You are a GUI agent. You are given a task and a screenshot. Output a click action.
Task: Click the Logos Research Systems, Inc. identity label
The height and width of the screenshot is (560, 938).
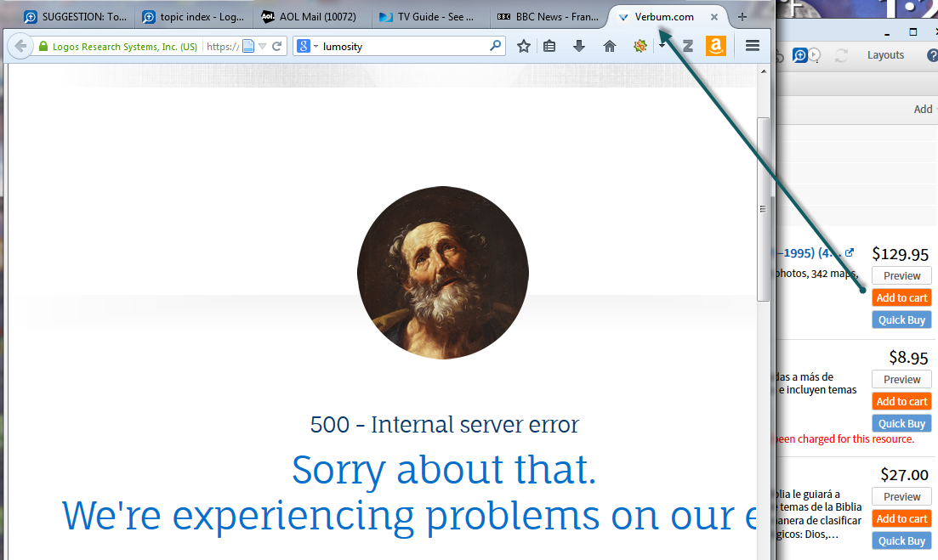124,47
